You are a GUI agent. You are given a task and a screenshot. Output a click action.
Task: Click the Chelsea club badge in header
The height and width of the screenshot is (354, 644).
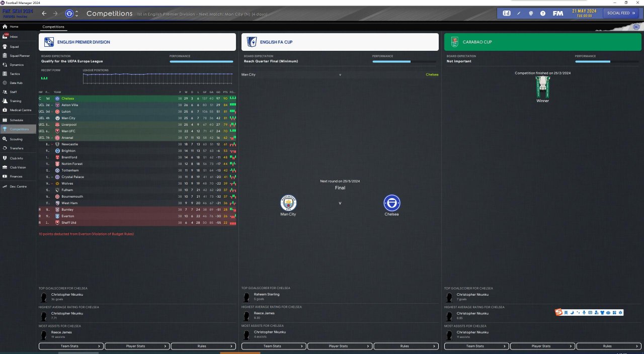(69, 14)
